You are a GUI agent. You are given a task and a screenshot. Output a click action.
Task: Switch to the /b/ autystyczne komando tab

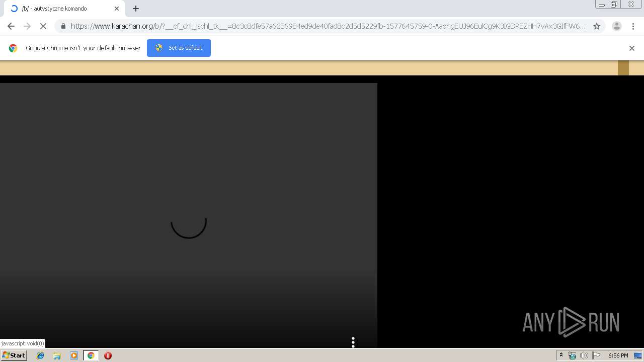[63, 9]
